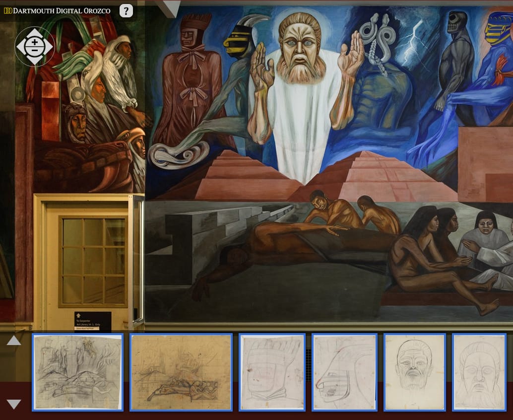
Task: Pan left using the compass navigation arrow
Action: (x=20, y=46)
